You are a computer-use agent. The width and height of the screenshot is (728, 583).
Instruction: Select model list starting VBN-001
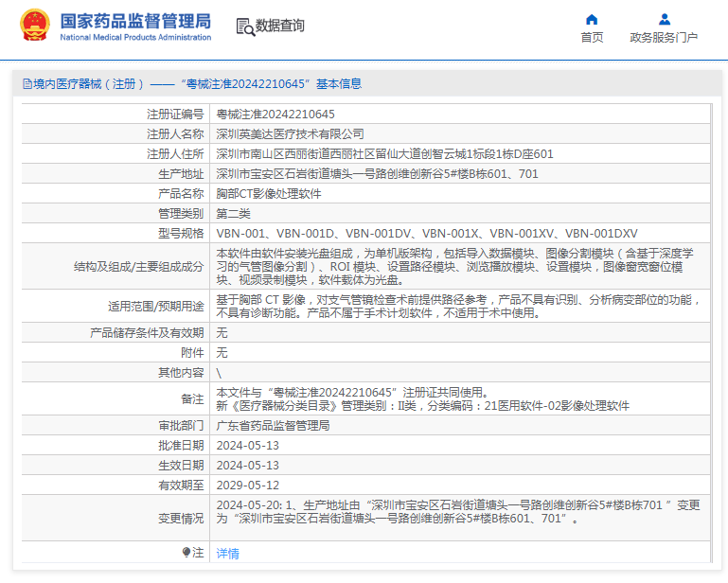tap(427, 234)
